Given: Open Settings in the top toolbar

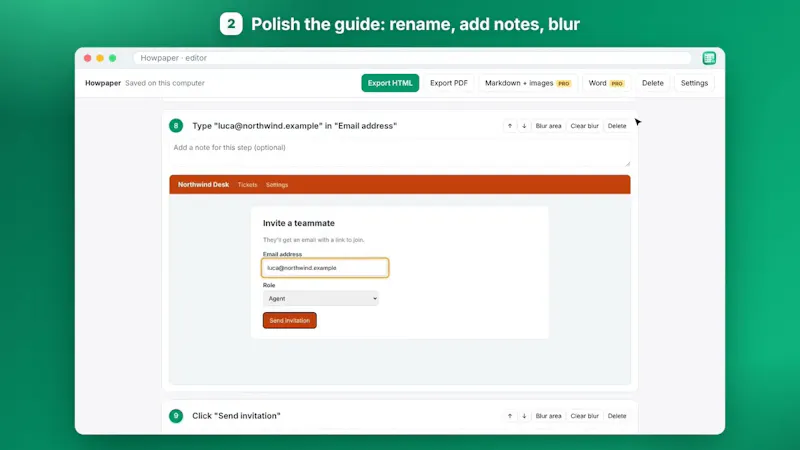Looking at the screenshot, I should coord(694,83).
